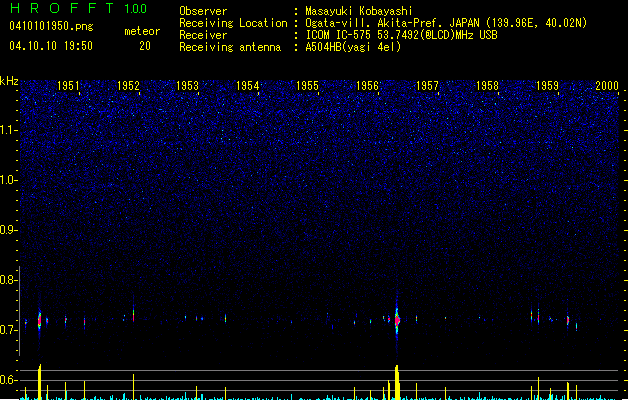Click the 1.1 kHz frequency axis label

[x=8, y=130]
